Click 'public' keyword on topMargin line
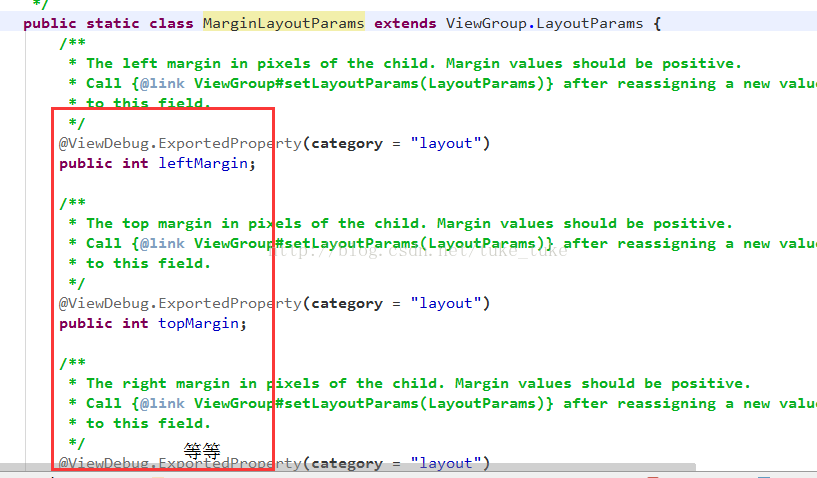 86,324
